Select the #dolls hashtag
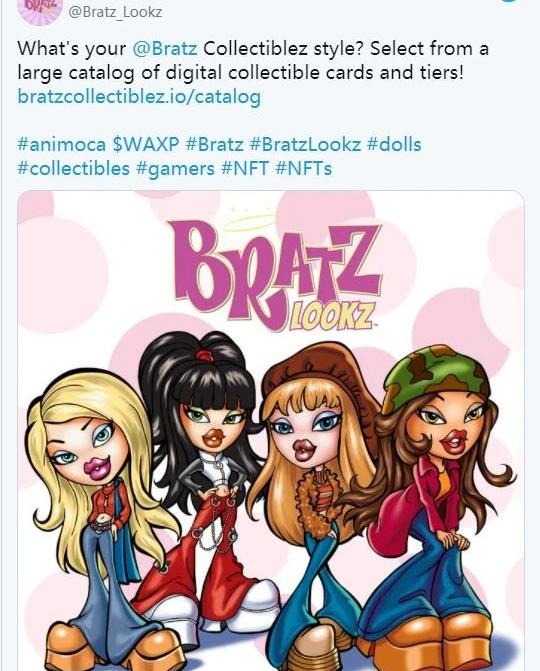The width and height of the screenshot is (540, 671). point(394,144)
